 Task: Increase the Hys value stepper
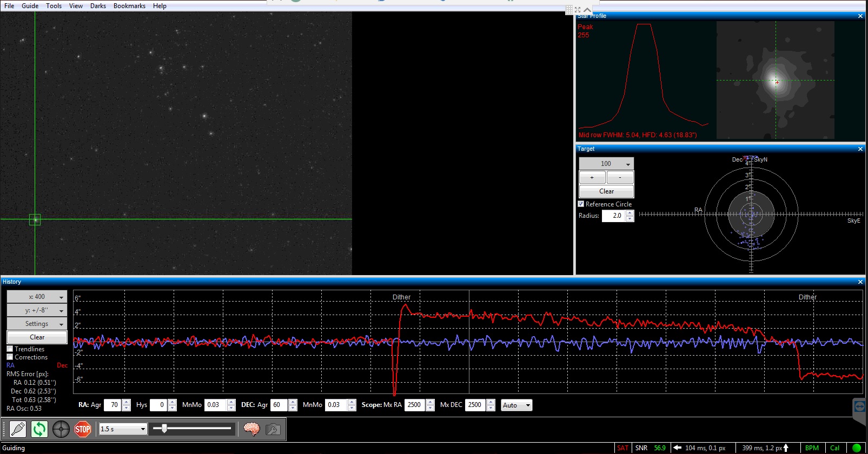(173, 402)
